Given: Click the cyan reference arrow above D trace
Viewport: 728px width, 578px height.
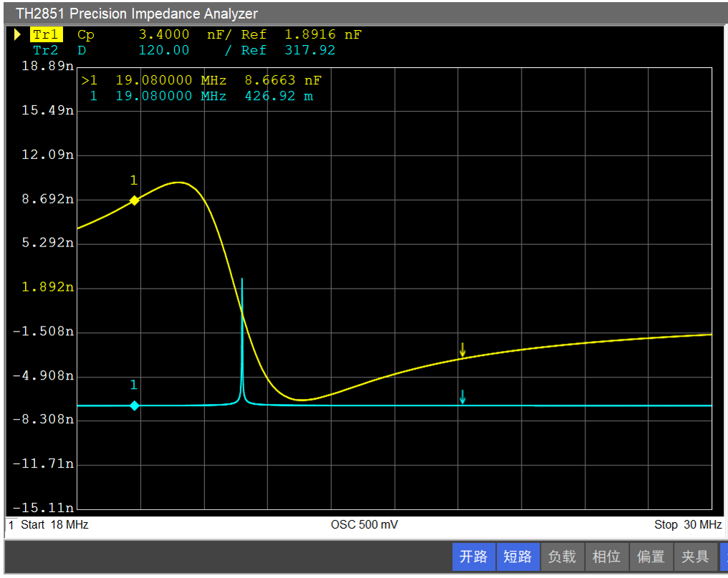Looking at the screenshot, I should coord(463,396).
